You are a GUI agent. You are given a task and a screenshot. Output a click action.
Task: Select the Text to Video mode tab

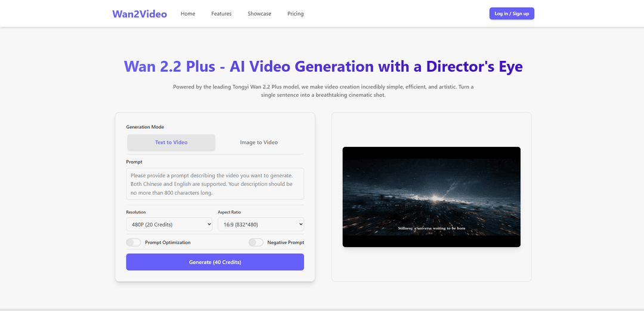pyautogui.click(x=171, y=142)
